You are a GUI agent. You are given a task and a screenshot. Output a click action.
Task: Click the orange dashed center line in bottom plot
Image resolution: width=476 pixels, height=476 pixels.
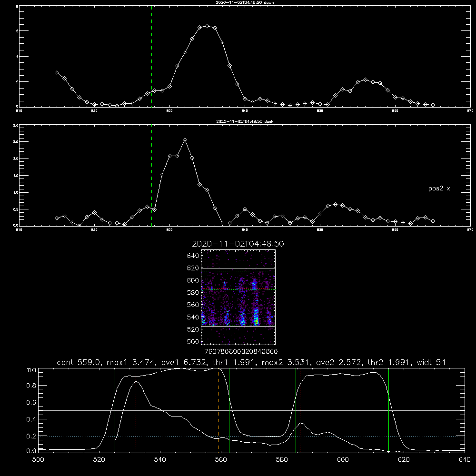(x=218, y=410)
